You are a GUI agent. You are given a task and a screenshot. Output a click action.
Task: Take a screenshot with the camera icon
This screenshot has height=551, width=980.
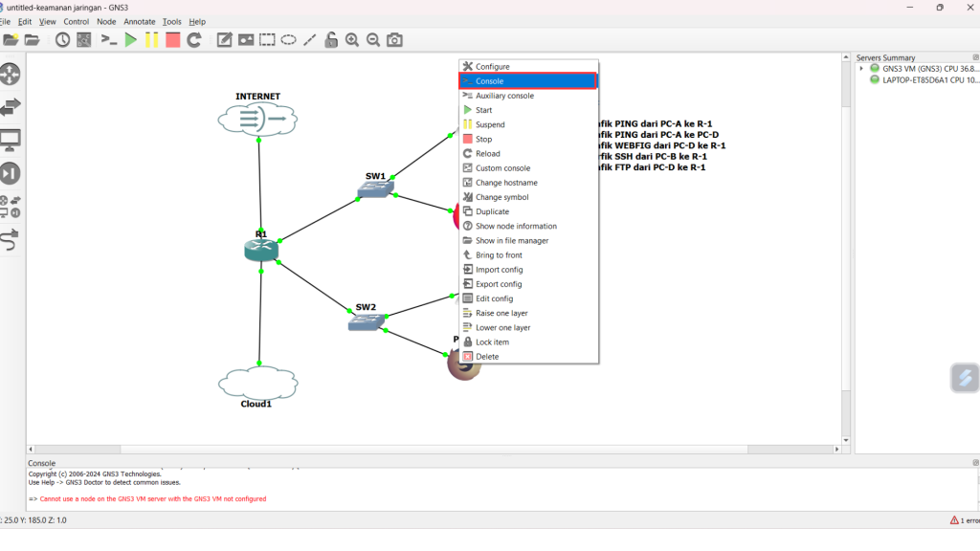pos(394,40)
